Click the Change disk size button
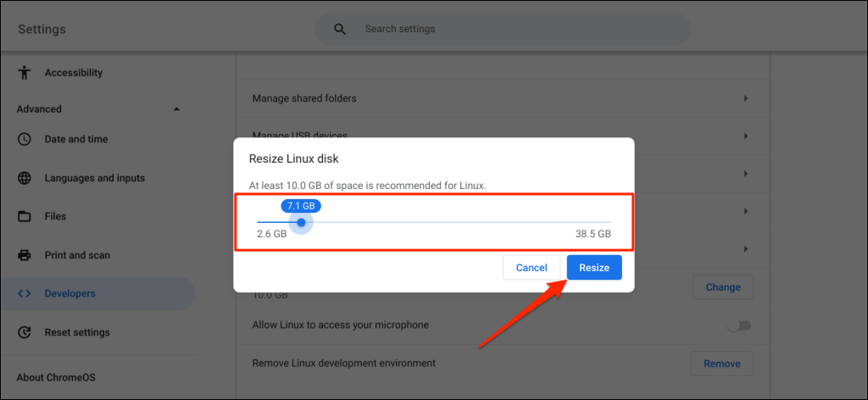The width and height of the screenshot is (868, 400). pyautogui.click(x=722, y=287)
